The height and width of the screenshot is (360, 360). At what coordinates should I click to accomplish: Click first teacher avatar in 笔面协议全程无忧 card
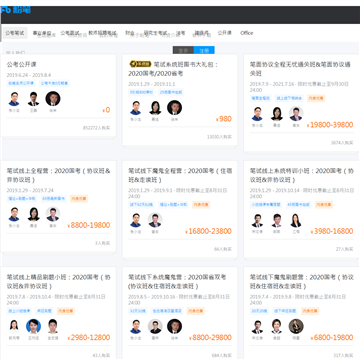click(x=257, y=114)
